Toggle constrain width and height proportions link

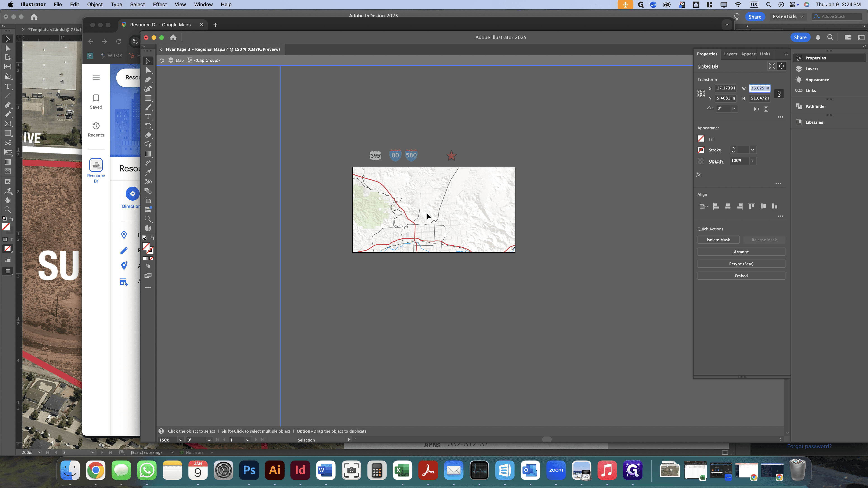tap(779, 94)
